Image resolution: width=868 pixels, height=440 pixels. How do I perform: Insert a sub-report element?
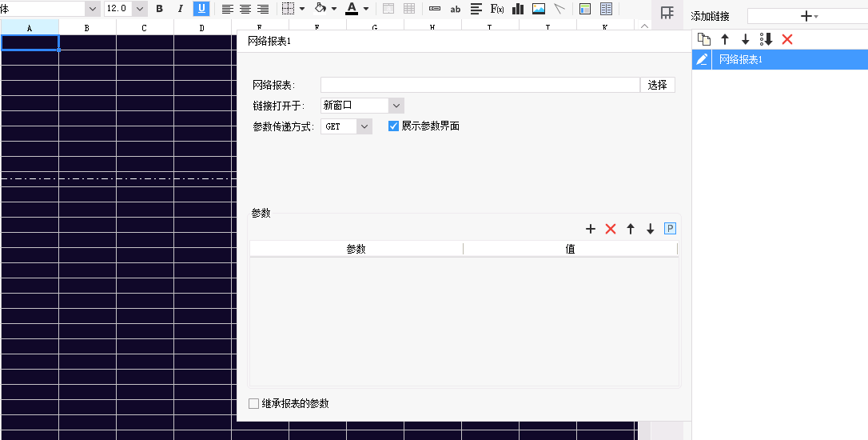click(x=584, y=9)
